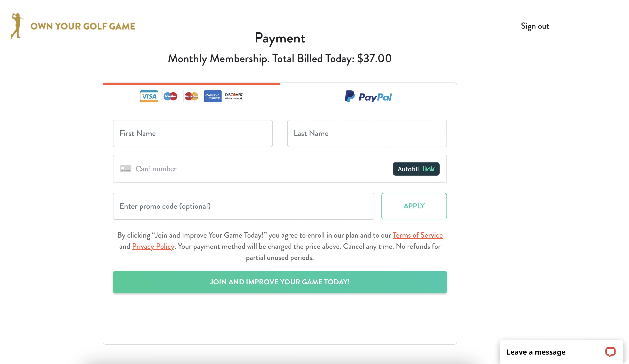Viewport: 629px width, 364px height.
Task: Open the Own Your Golf Game homepage link
Action: [x=83, y=26]
